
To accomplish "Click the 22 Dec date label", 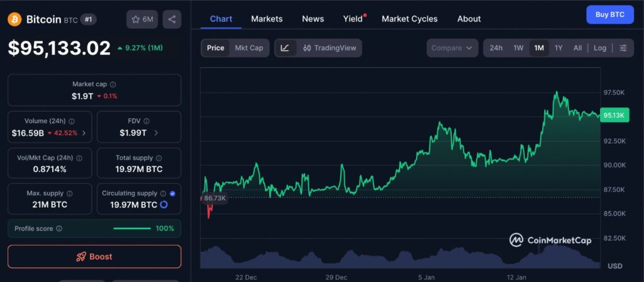I will pos(246,278).
